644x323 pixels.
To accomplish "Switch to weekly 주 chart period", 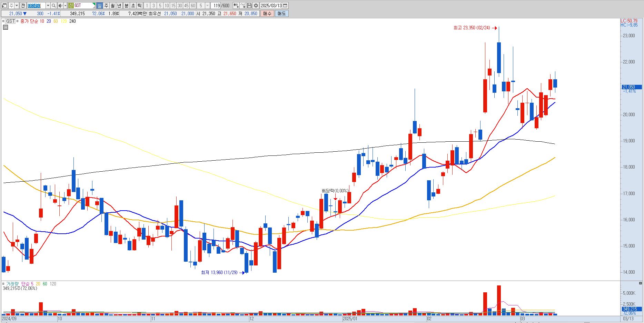I will [x=106, y=6].
